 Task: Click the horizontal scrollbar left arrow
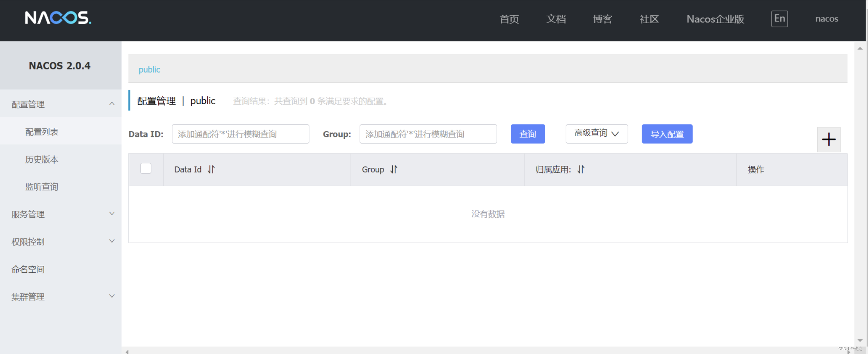[127, 352]
